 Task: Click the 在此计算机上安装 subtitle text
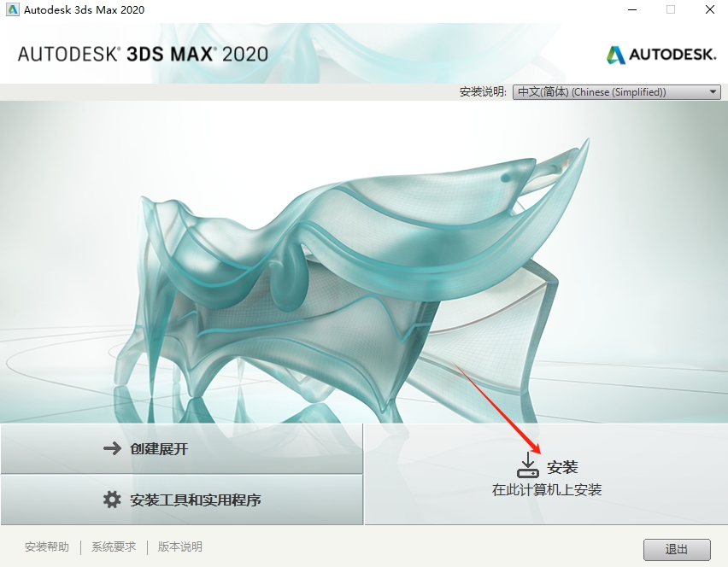(x=547, y=490)
